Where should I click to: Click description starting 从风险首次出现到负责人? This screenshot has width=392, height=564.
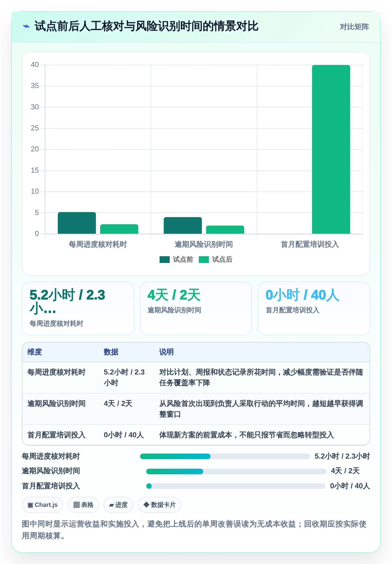(261, 409)
